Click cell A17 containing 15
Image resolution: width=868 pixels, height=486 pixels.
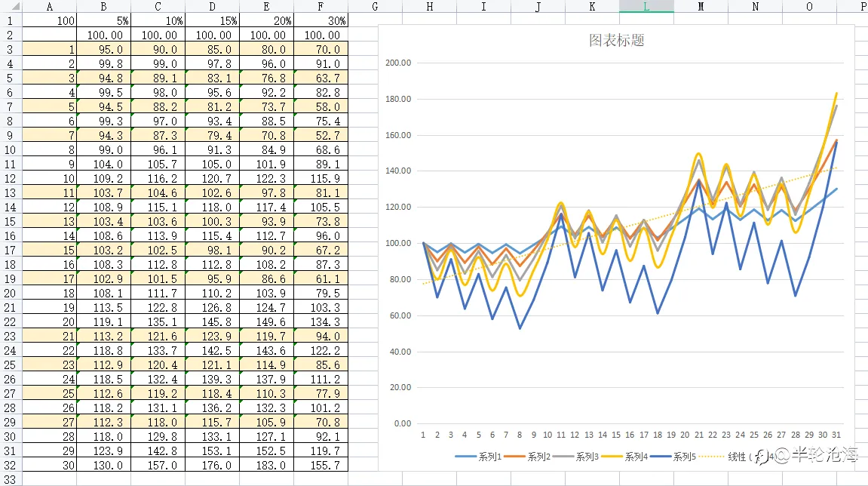click(x=49, y=250)
